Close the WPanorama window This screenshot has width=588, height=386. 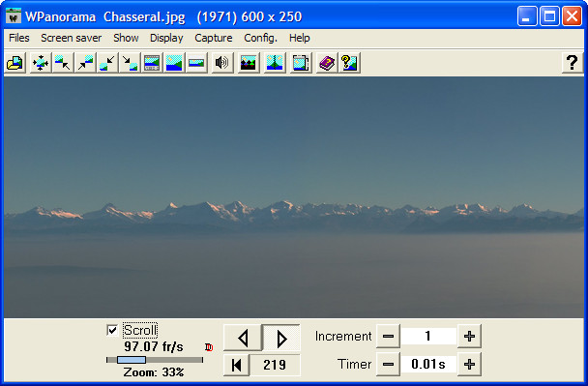click(572, 16)
